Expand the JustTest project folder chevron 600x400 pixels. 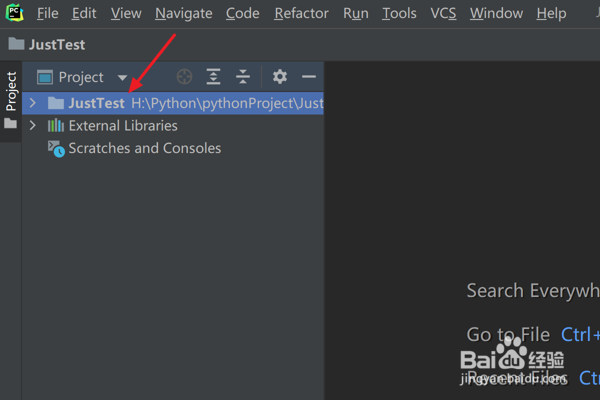pyautogui.click(x=33, y=103)
